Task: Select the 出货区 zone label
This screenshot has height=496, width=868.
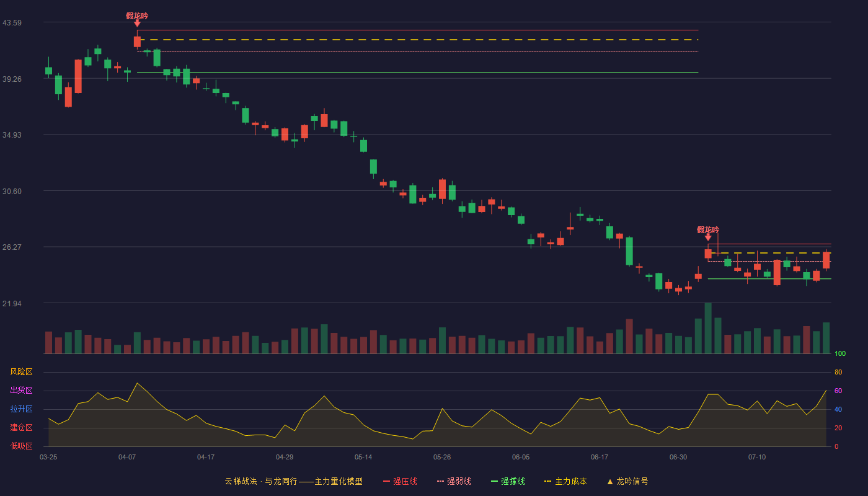Action: (21, 391)
